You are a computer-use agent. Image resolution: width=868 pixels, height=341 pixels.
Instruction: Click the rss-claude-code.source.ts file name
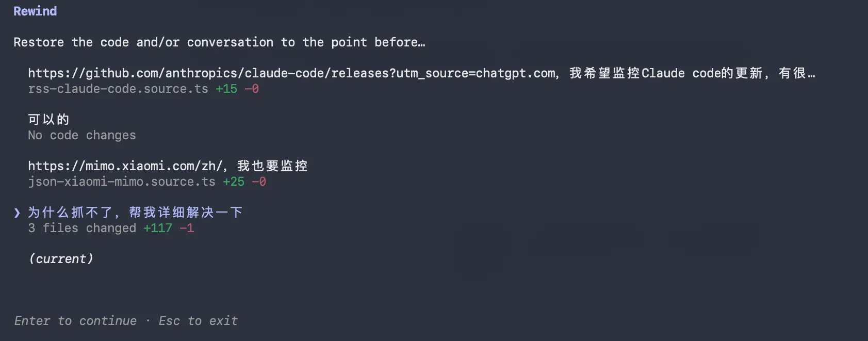coord(118,89)
